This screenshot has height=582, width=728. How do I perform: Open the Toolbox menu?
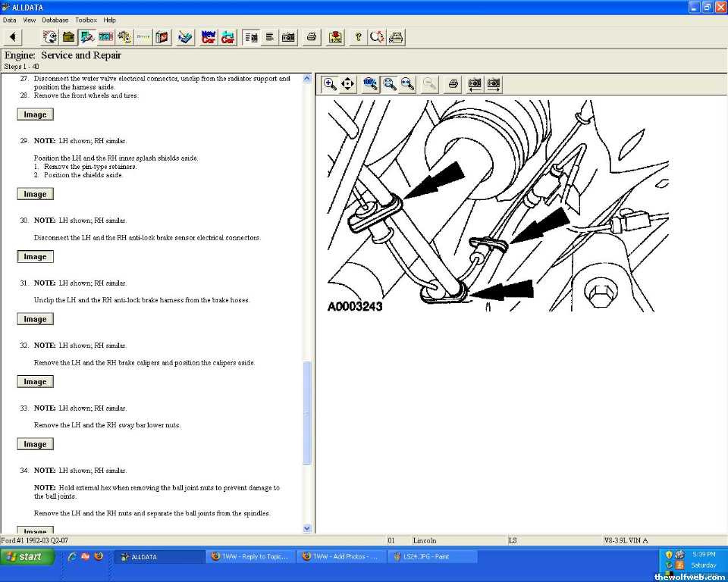pos(86,20)
